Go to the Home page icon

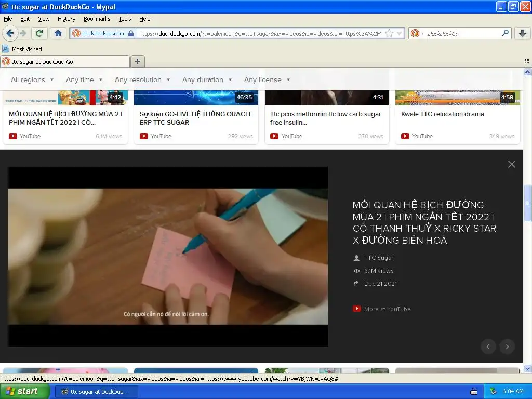pos(58,33)
